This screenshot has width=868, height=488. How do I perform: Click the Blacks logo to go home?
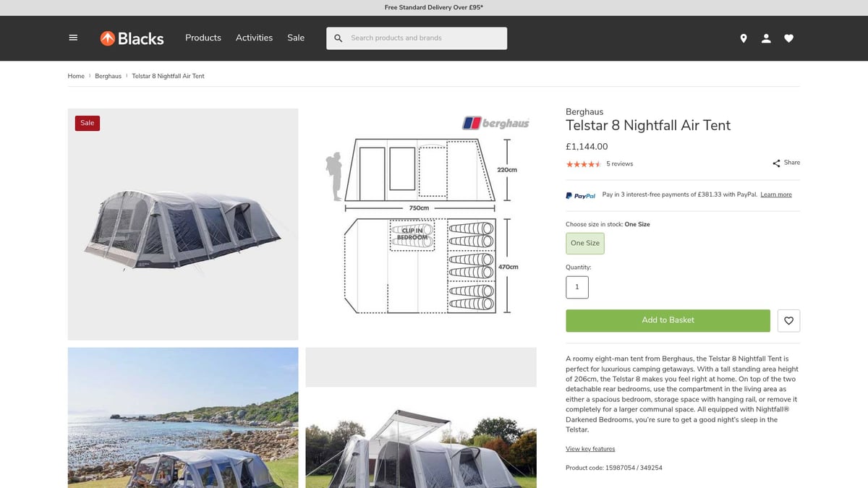[132, 38]
